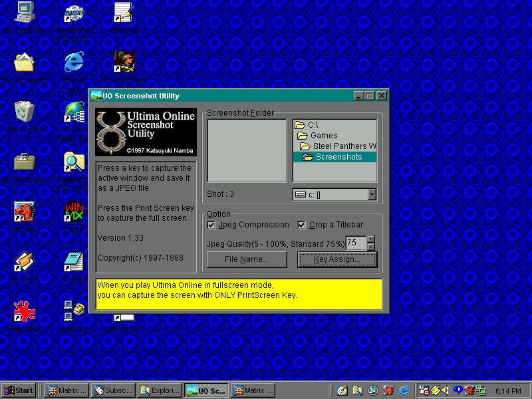The height and width of the screenshot is (399, 532).
Task: Switch to the Subsc... taskbar button
Action: [113, 390]
